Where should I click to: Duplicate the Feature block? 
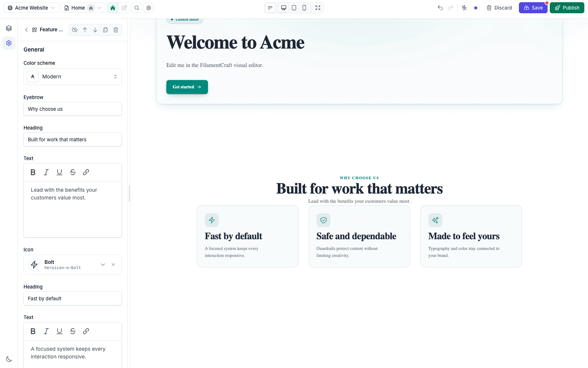[x=105, y=30]
